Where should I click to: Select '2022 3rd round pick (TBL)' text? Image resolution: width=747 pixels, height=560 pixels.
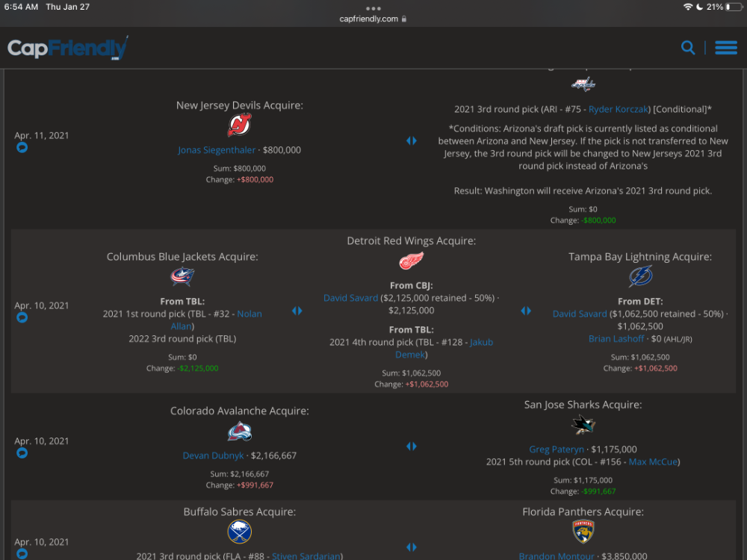pyautogui.click(x=182, y=338)
